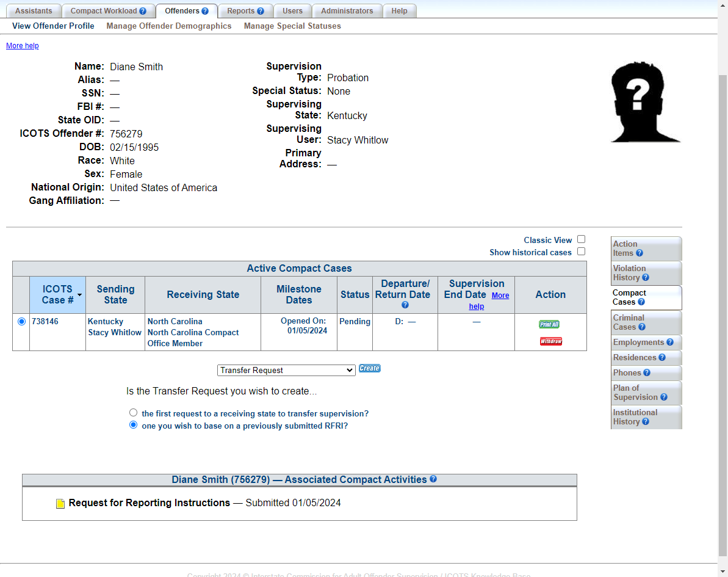Viewport: 728px width, 577px height.
Task: Open yellow Request for Reporting Instructions document icon
Action: (60, 504)
